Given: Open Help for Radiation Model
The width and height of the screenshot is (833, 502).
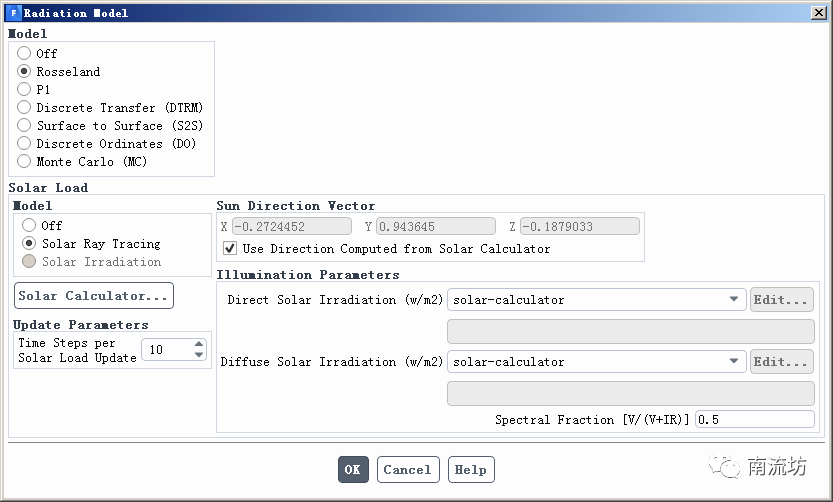Looking at the screenshot, I should 470,470.
